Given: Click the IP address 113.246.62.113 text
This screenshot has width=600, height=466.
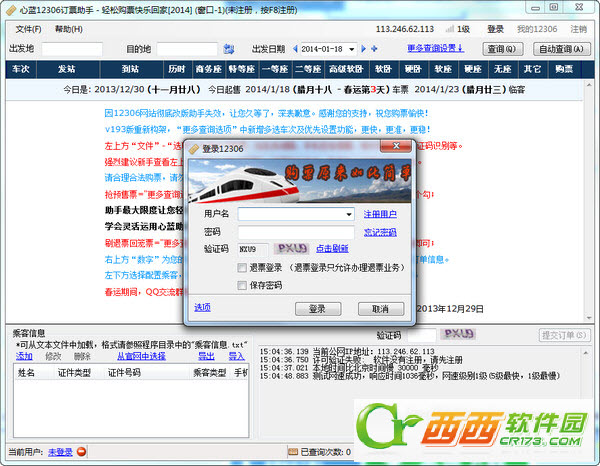Looking at the screenshot, I should (x=405, y=29).
